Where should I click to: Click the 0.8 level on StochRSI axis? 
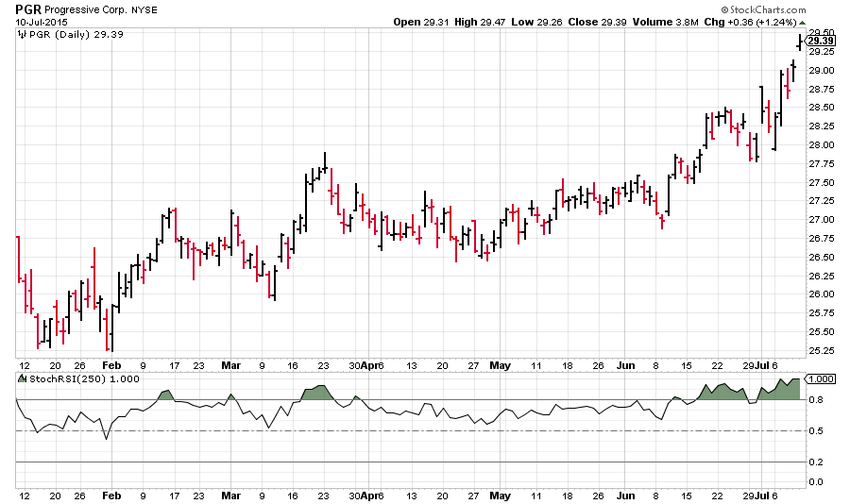(x=816, y=400)
